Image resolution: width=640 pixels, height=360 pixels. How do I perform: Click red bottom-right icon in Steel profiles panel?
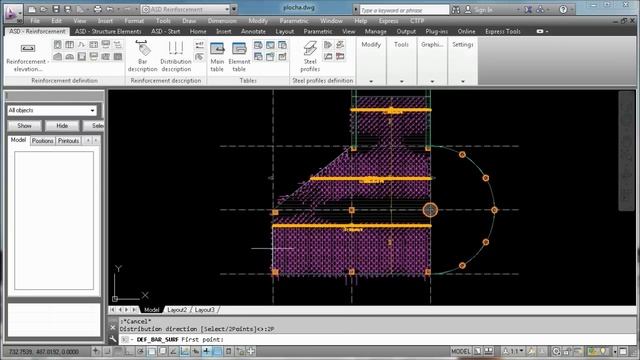point(340,56)
